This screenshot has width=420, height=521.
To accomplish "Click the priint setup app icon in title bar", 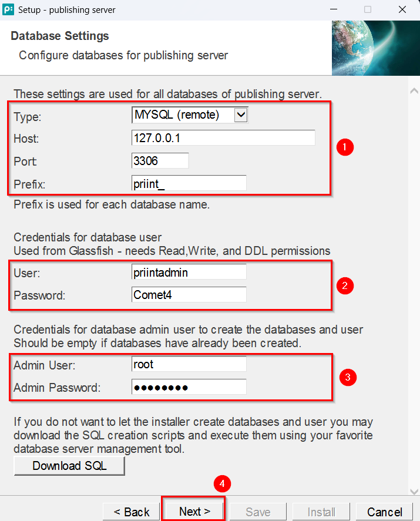I will click(8, 9).
